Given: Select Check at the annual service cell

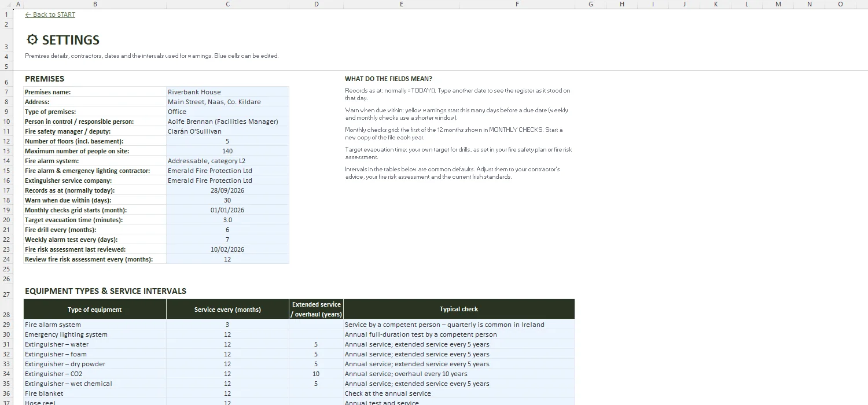Looking at the screenshot, I should click(459, 393).
